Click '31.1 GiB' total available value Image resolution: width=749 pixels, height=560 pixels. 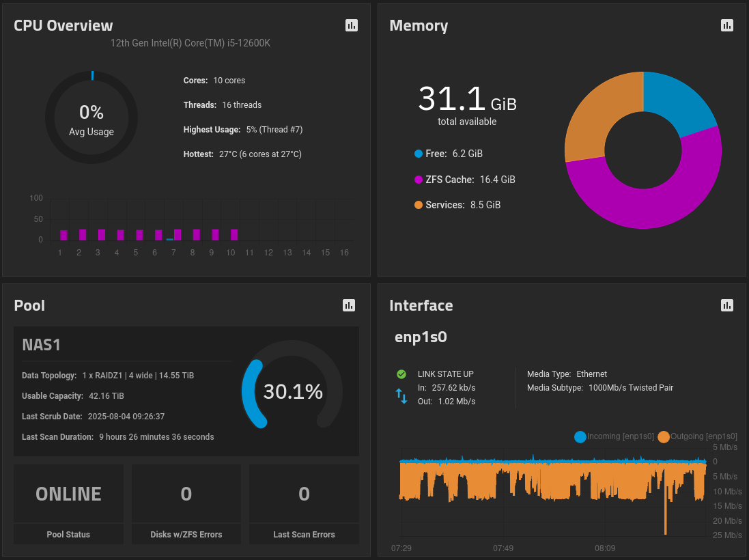(x=467, y=100)
